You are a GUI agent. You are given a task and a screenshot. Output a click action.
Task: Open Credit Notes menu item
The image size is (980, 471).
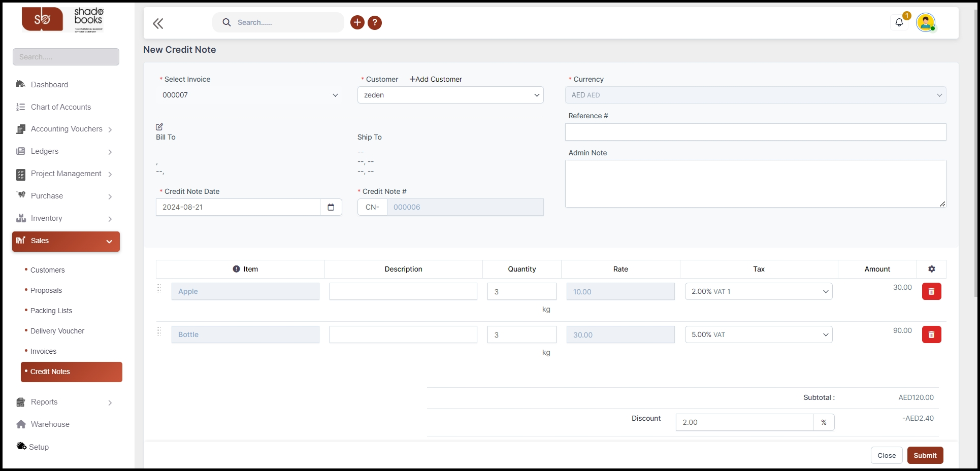click(x=72, y=372)
